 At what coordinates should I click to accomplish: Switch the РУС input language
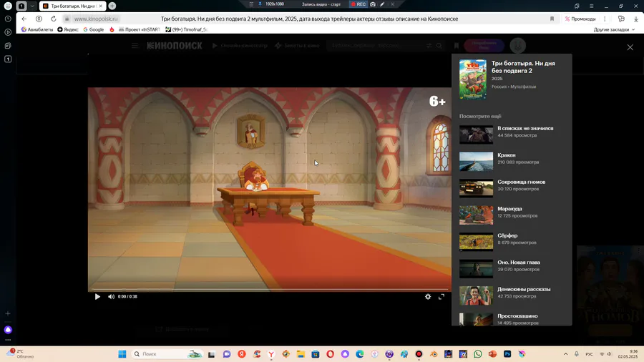click(x=589, y=354)
